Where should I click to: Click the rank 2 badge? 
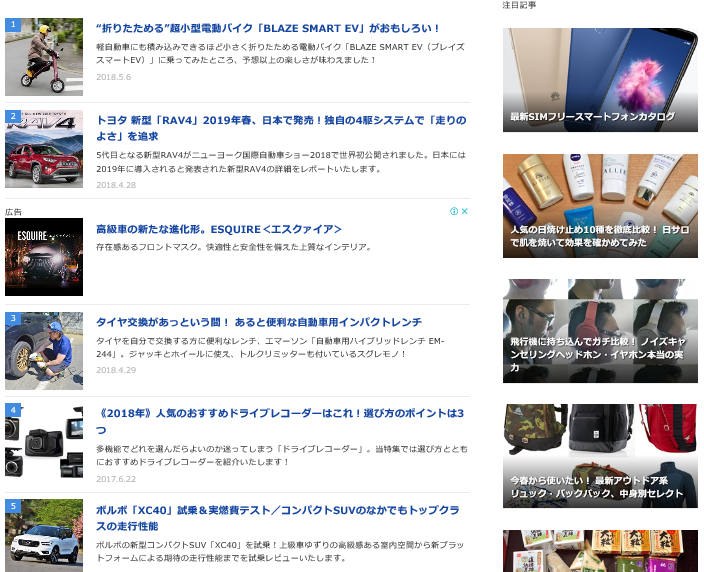point(13,116)
